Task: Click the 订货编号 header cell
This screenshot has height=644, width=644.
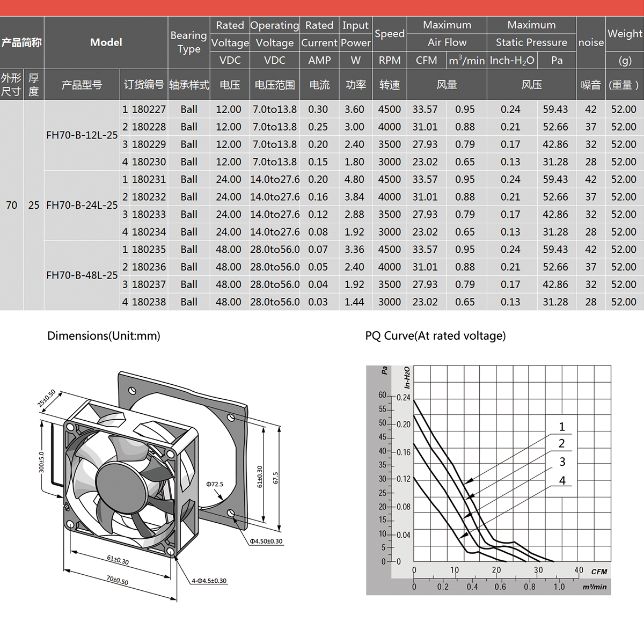Action: coord(144,85)
